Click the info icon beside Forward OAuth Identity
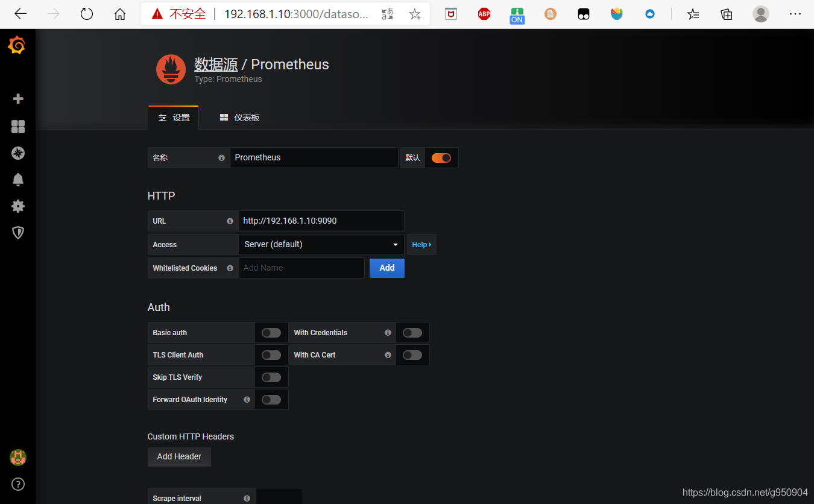 247,400
